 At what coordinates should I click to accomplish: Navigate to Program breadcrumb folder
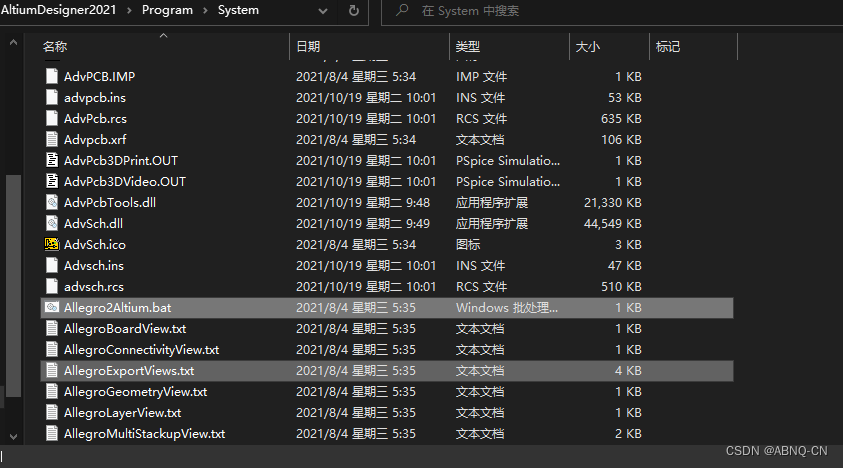tap(167, 10)
